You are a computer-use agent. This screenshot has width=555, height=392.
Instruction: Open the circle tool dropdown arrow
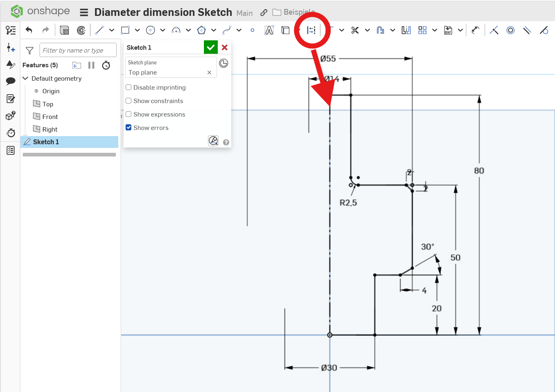pyautogui.click(x=163, y=30)
